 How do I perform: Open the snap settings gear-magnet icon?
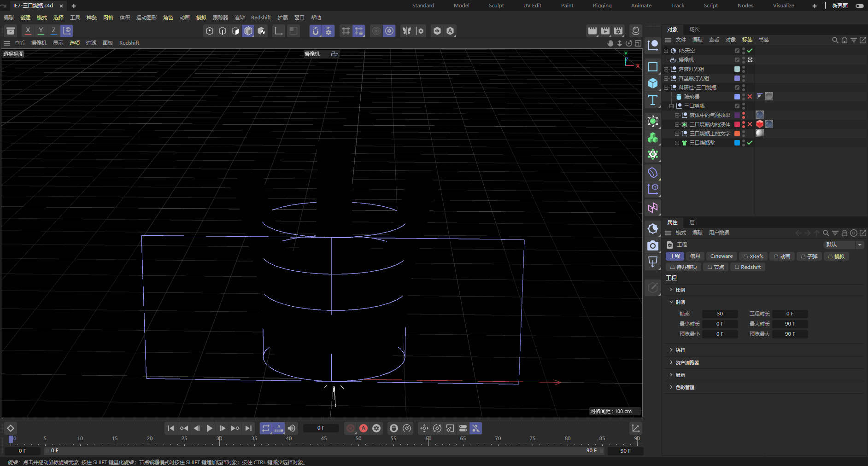[x=328, y=31]
